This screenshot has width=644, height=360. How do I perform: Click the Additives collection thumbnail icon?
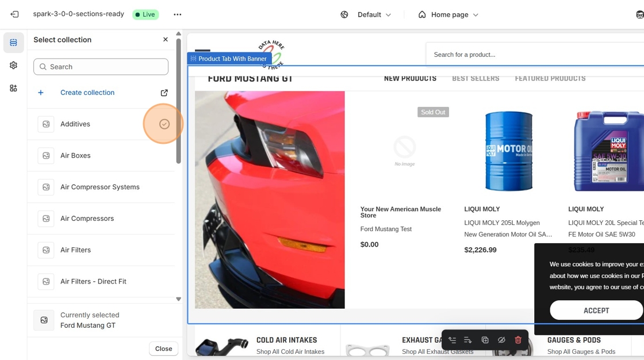(x=46, y=124)
